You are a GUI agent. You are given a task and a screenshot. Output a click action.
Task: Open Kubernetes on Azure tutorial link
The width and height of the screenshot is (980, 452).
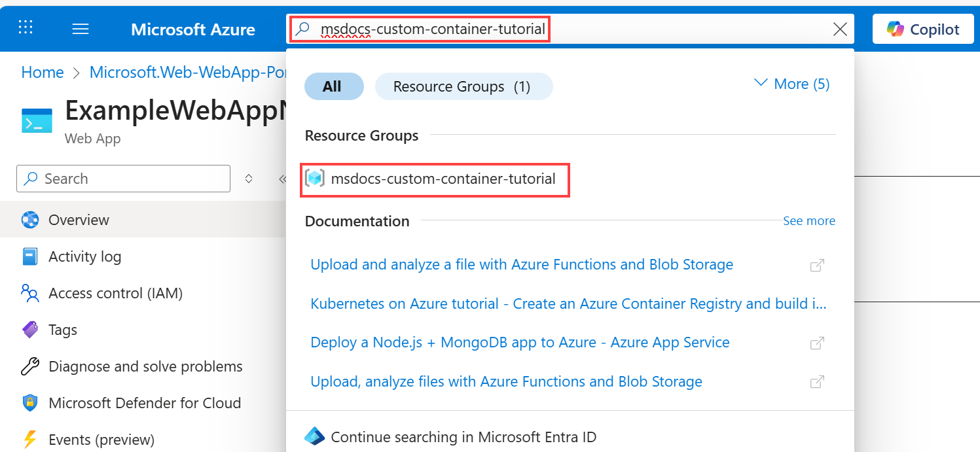coord(568,304)
